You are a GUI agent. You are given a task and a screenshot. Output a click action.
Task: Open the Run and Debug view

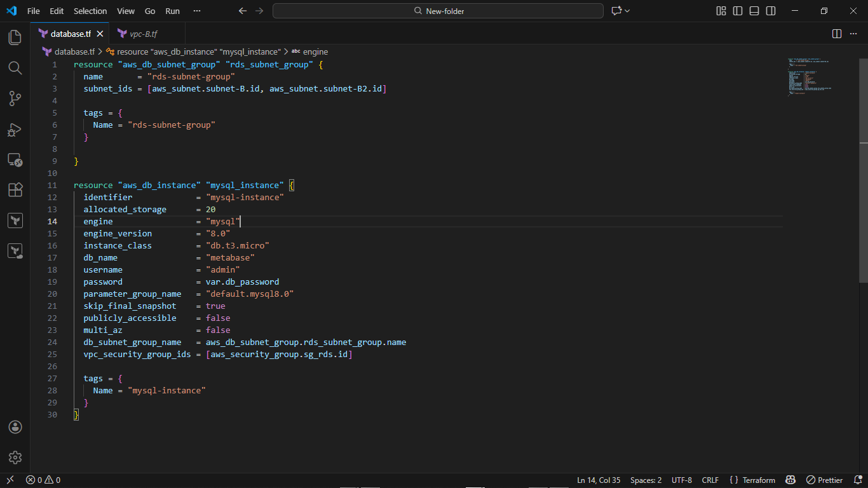click(x=15, y=130)
